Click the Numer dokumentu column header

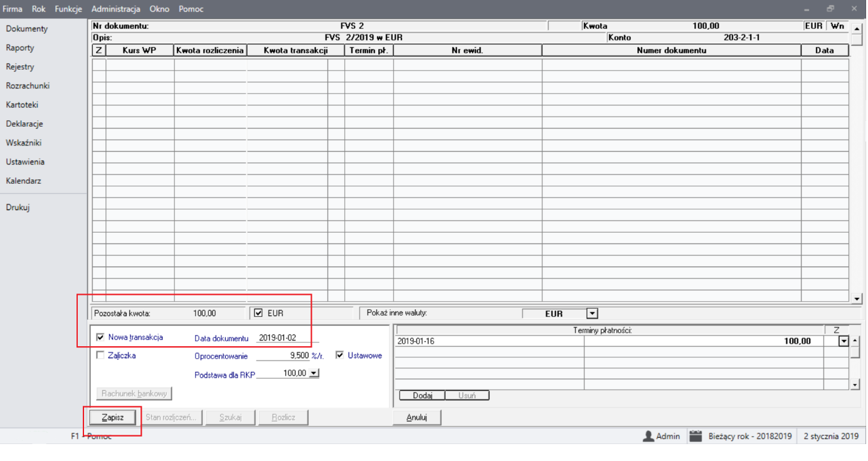coord(672,50)
